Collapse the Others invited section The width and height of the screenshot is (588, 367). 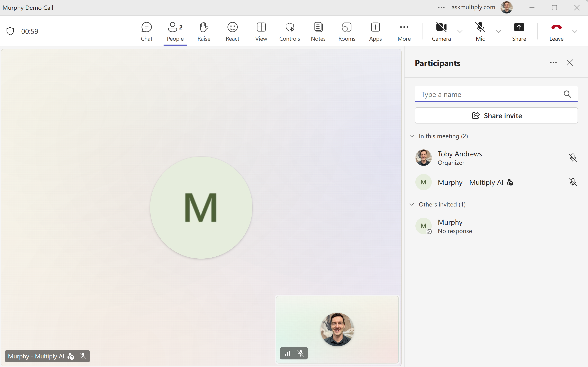tap(411, 204)
